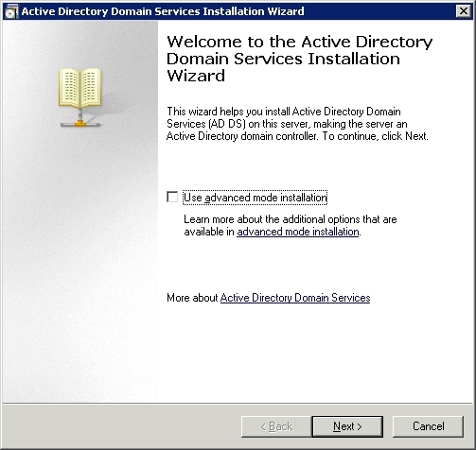Open the Active Directory Domain Services link
476x450 pixels.
click(295, 298)
